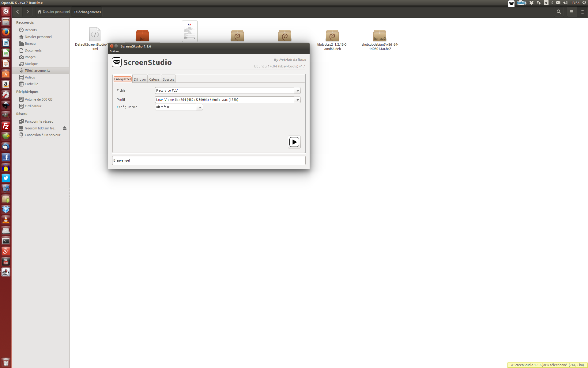Open the sound volume indicator
Screen dimensions: 588x368
565,3
